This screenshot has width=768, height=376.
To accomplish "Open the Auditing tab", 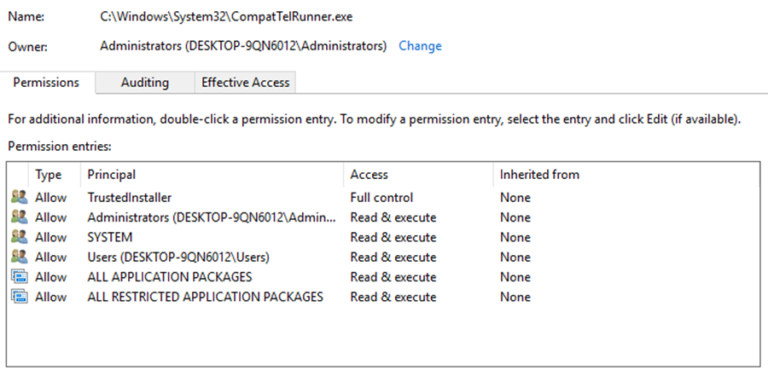I will 145,83.
